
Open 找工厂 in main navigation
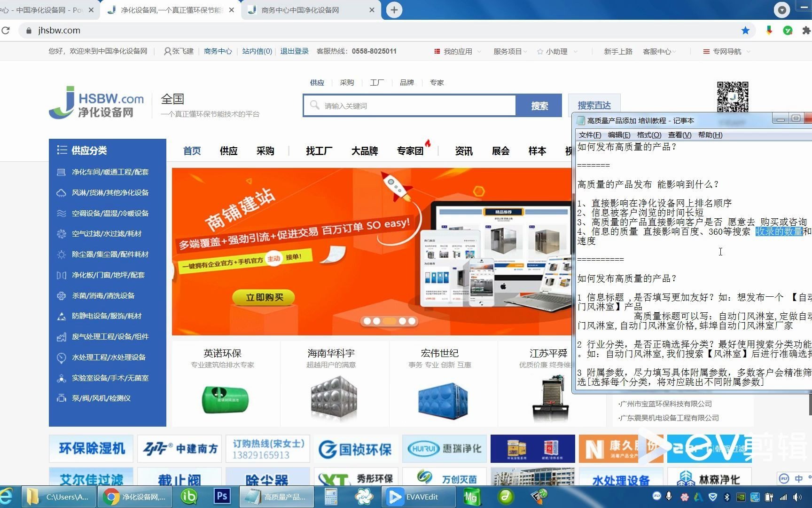pyautogui.click(x=319, y=151)
